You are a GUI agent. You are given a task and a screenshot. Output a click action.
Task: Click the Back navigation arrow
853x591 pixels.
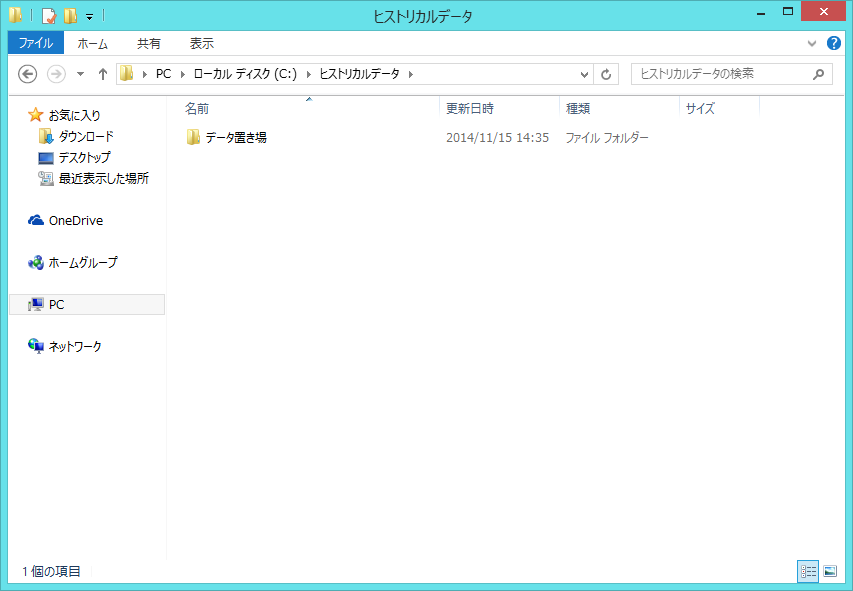click(28, 74)
